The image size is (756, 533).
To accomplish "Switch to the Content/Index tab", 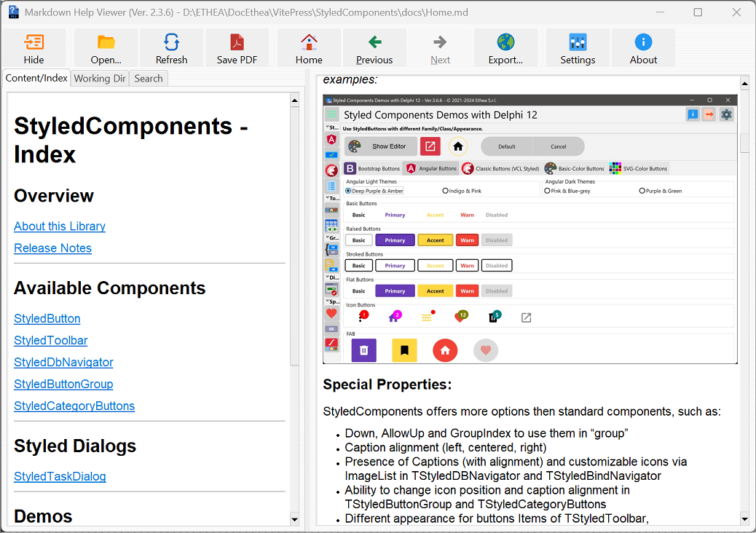I will click(36, 78).
